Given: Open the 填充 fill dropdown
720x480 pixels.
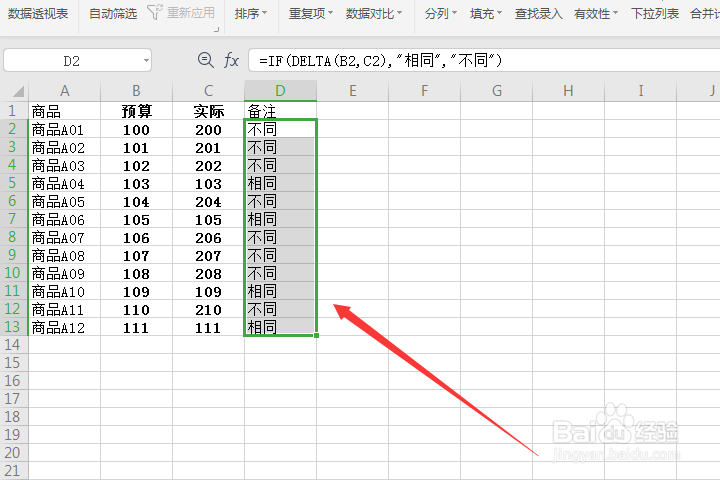Looking at the screenshot, I should click(486, 14).
